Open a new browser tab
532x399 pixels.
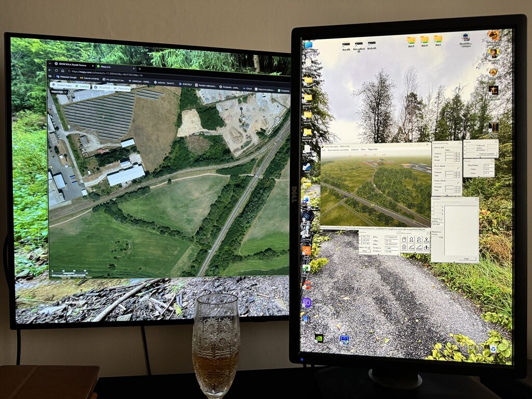point(139,69)
